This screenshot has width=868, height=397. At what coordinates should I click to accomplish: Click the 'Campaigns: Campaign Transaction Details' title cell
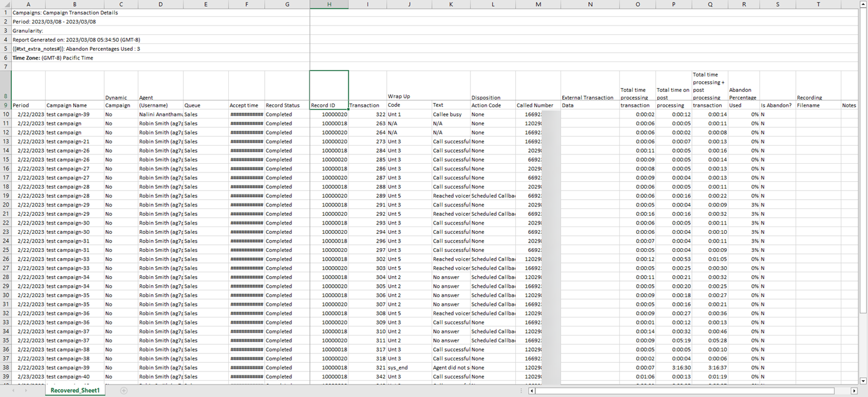(161, 12)
